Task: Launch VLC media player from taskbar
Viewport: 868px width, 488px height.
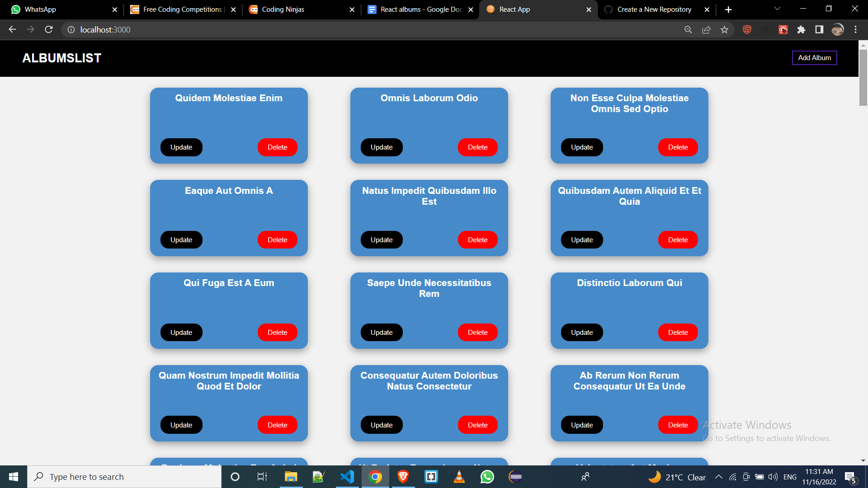Action: click(x=459, y=477)
